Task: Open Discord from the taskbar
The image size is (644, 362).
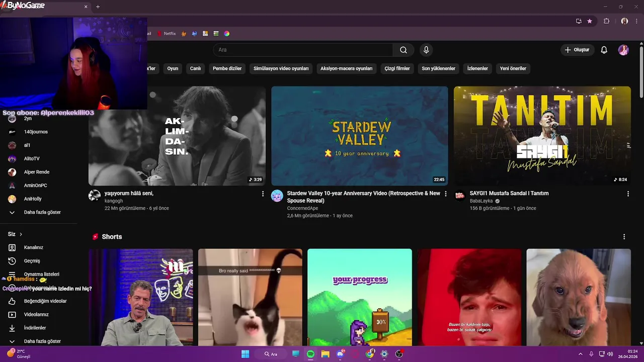Action: coord(340,354)
